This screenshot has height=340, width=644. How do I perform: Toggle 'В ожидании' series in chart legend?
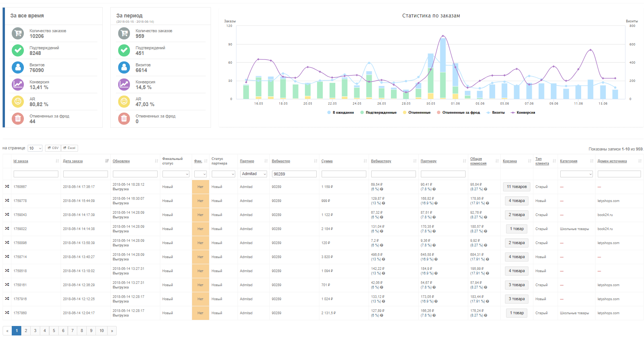coord(341,113)
